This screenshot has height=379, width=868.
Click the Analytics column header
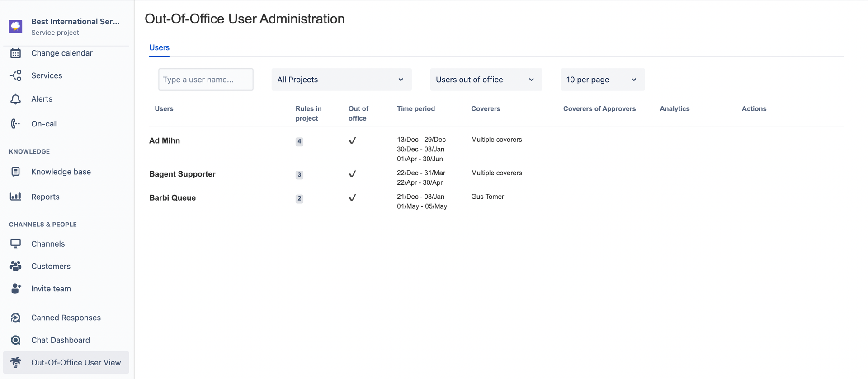coord(675,108)
